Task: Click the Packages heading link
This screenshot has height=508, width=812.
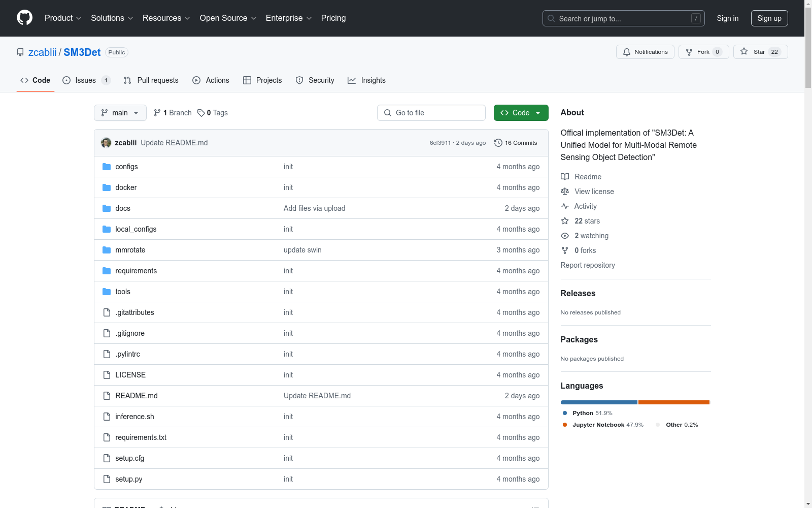Action: [x=579, y=339]
